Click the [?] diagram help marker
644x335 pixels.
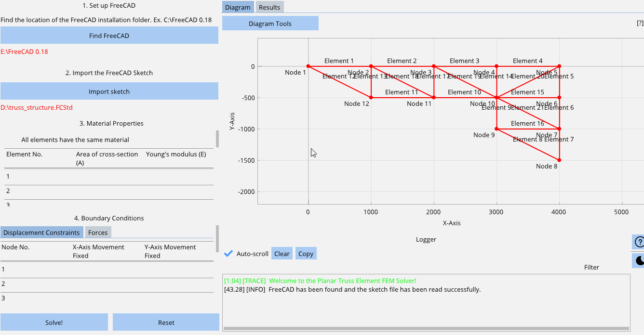click(640, 23)
